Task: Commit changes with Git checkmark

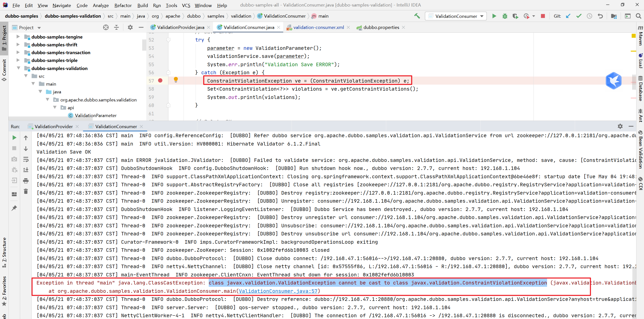Action: 579,16
